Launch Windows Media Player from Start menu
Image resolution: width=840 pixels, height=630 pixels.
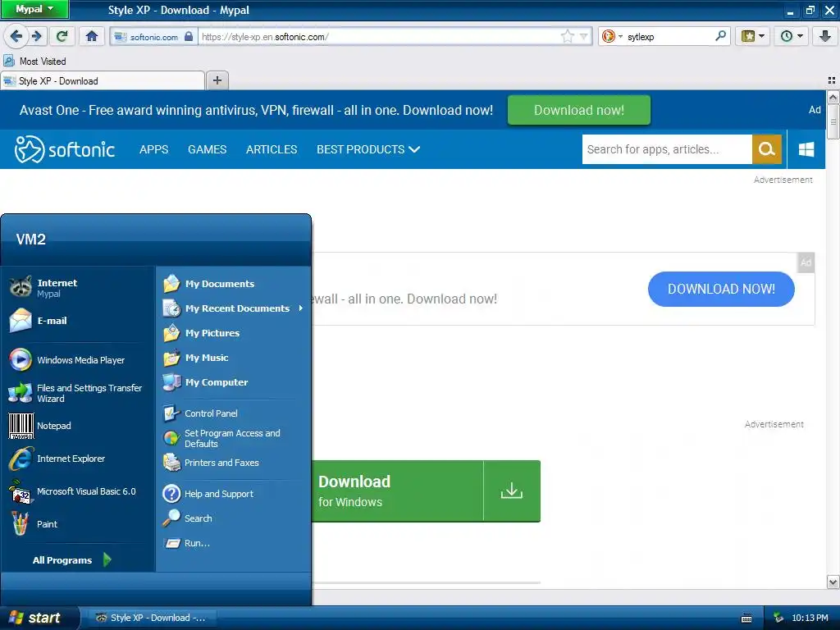point(78,360)
